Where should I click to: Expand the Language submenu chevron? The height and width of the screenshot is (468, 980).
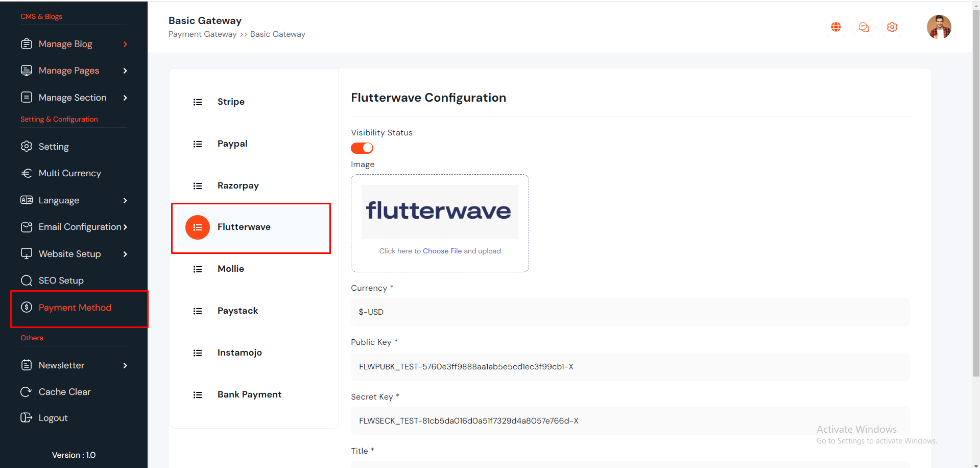coord(125,200)
